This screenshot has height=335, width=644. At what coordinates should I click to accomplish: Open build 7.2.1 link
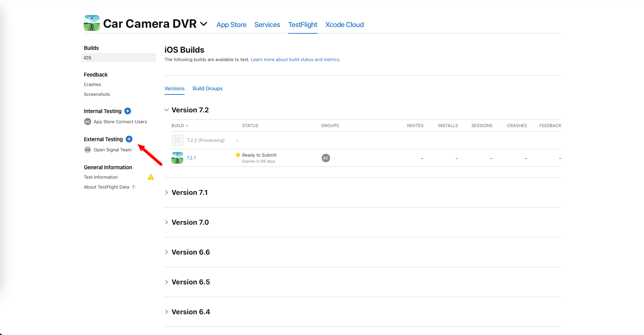click(191, 158)
